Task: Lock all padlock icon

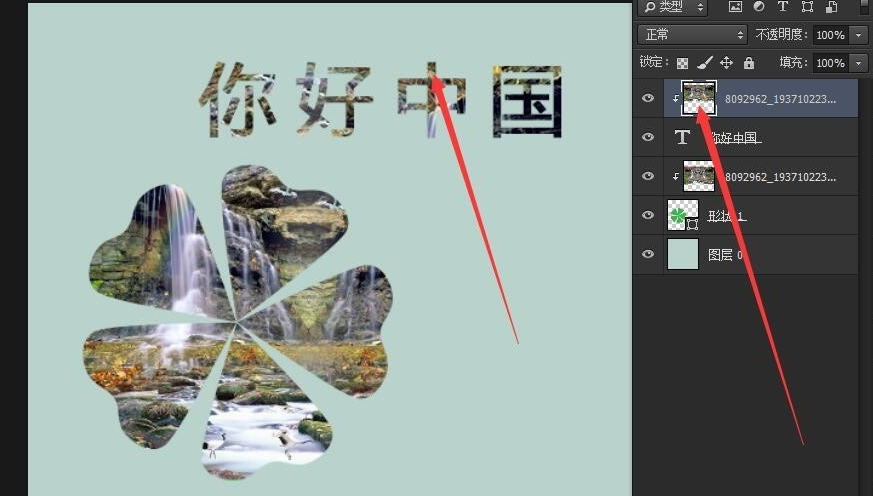Action: pyautogui.click(x=749, y=62)
